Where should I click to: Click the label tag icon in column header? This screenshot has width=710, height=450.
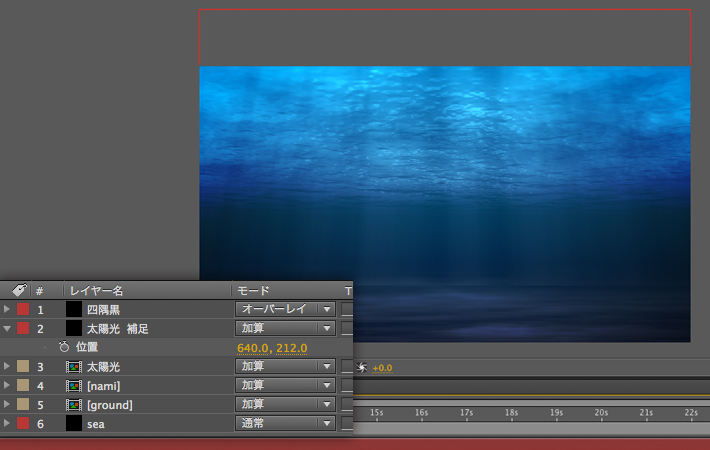click(19, 290)
